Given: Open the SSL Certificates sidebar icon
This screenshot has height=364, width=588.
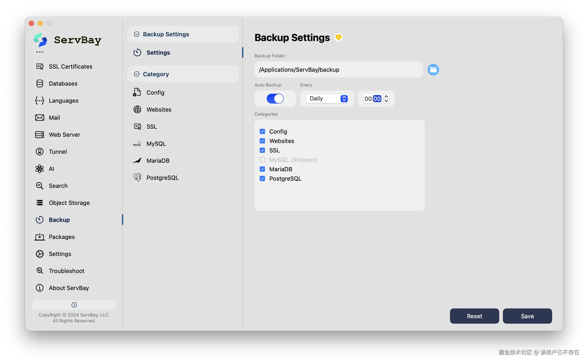Looking at the screenshot, I should pos(40,66).
